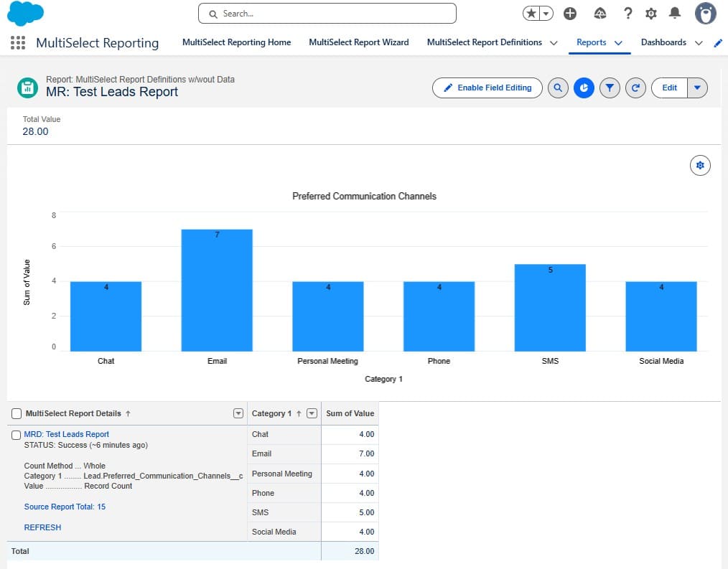Open the Category 1 column dropdown
Screen dimensions: 728x569
pos(312,413)
